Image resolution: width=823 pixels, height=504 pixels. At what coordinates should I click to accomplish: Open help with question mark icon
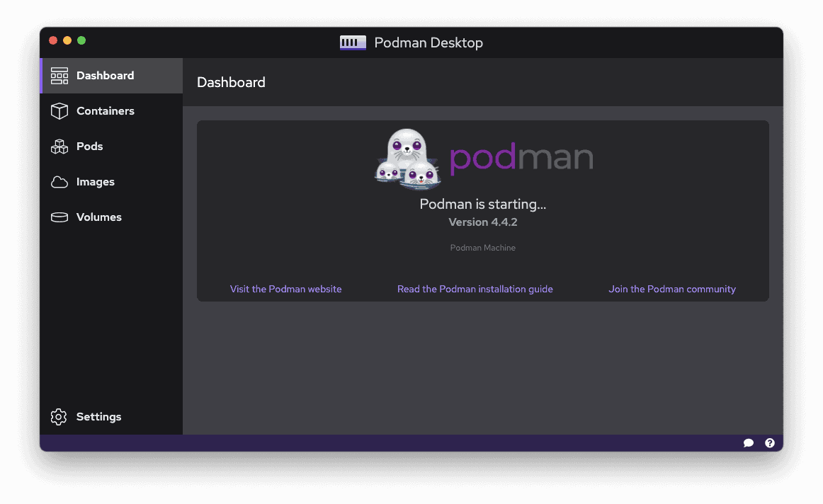769,443
